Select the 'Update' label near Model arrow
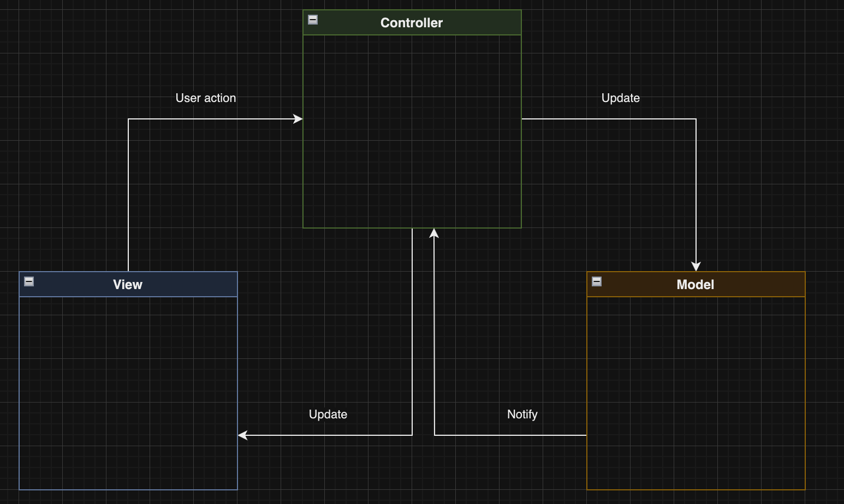Viewport: 844px width, 504px height. 621,98
